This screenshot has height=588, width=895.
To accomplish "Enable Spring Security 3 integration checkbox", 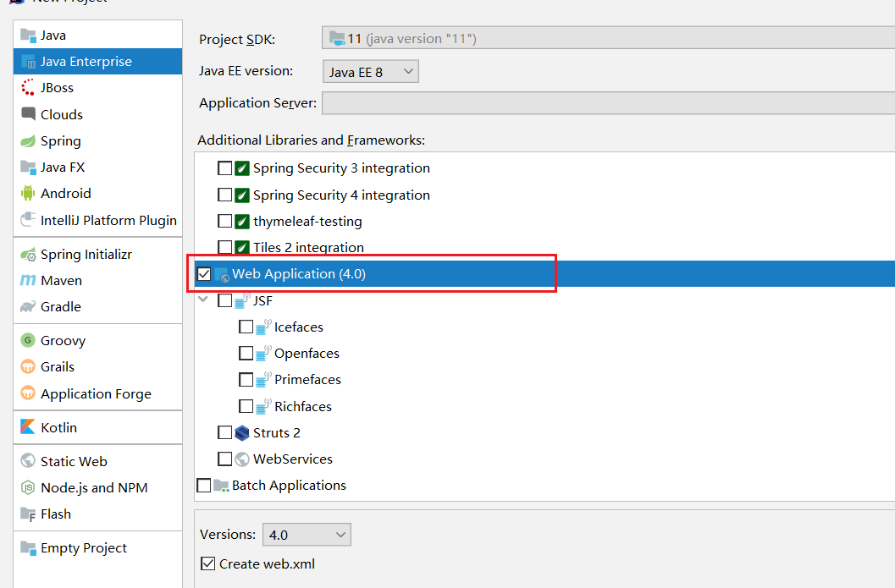I will [225, 168].
